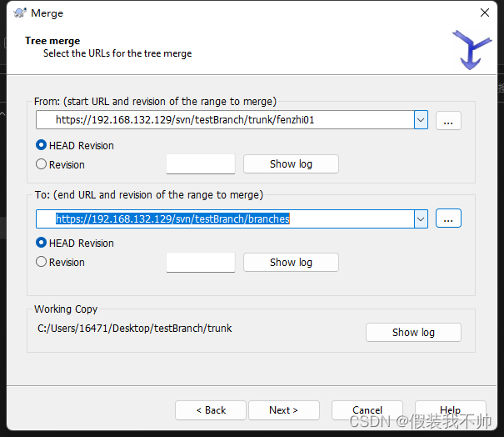Viewport: 504px width, 437px height.
Task: Click the From URL text field
Action: (225, 120)
